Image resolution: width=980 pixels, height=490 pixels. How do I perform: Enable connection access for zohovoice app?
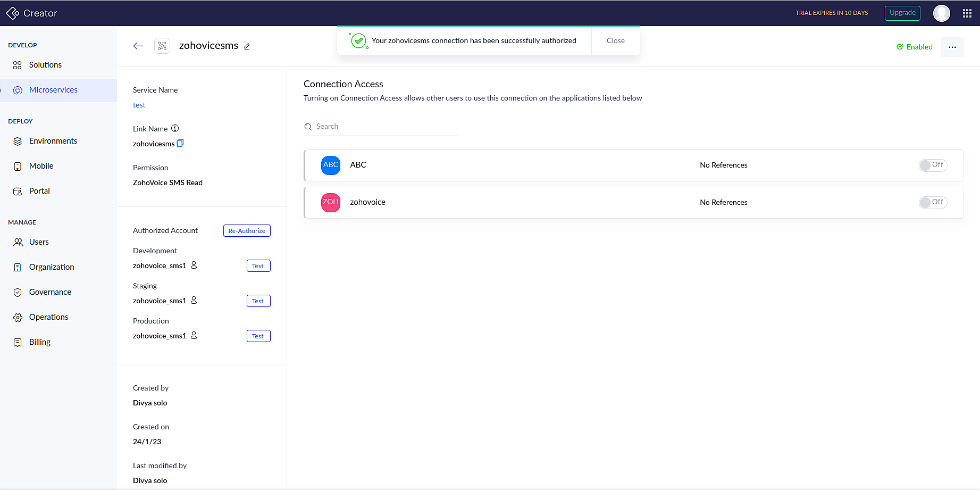(933, 202)
